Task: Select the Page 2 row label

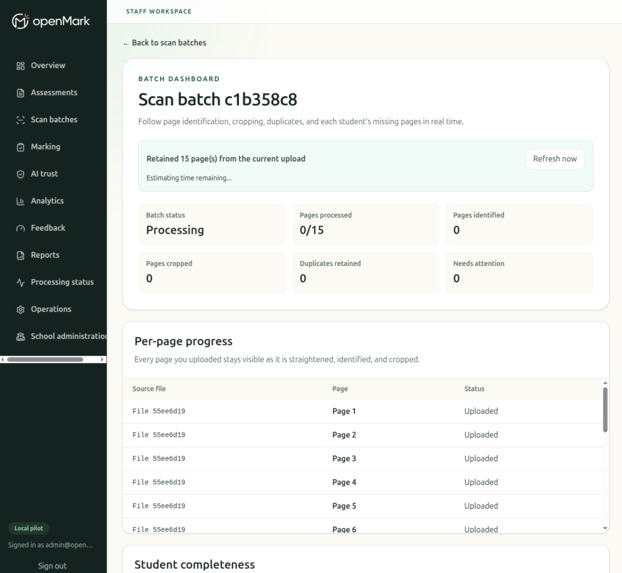Action: [344, 435]
